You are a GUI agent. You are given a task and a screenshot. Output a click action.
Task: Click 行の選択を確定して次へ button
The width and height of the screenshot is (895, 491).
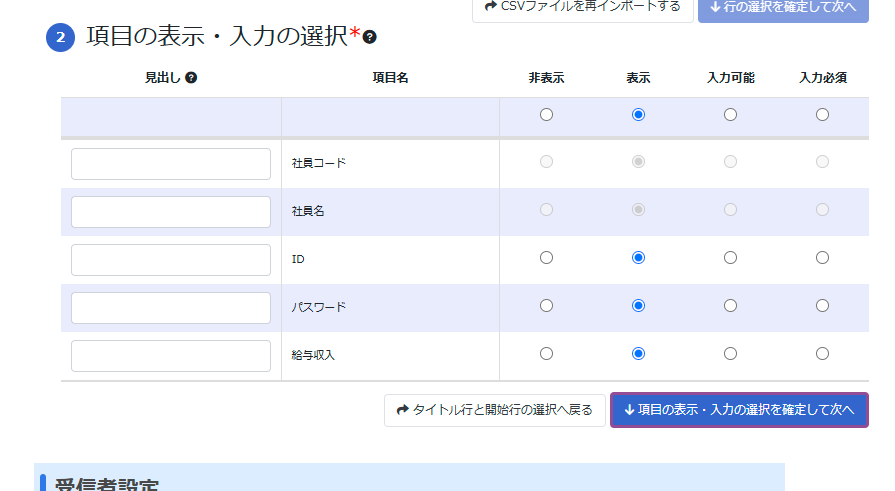(x=783, y=7)
